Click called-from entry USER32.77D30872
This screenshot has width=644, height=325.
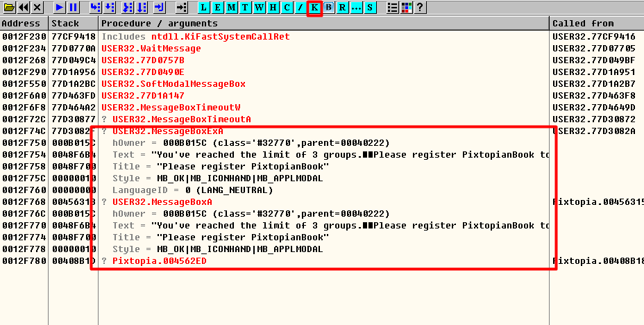coord(593,119)
